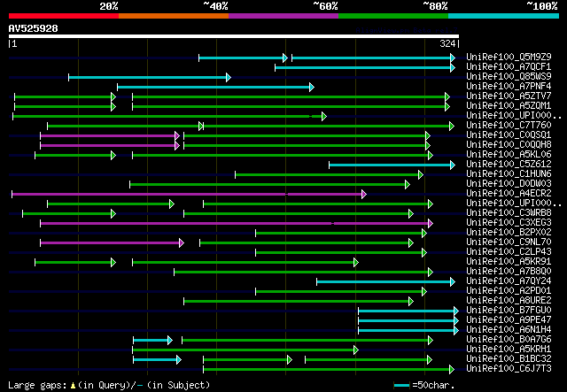Click the UniRef100_C2LP43 label
The height and width of the screenshot is (392, 567).
coord(509,252)
